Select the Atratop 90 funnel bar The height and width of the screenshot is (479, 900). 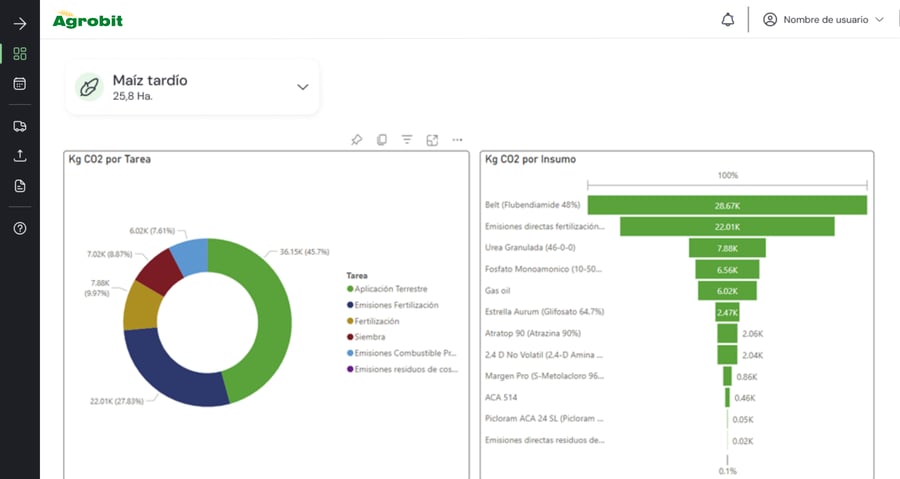[x=727, y=333]
